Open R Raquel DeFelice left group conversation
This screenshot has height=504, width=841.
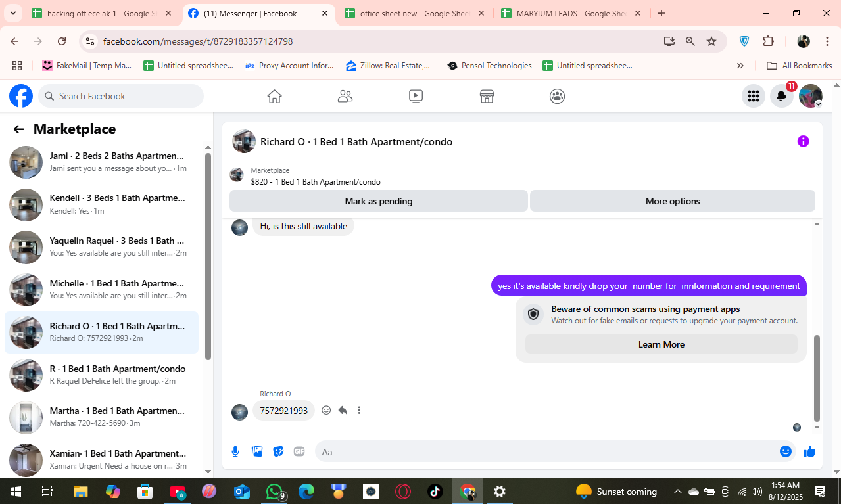tap(101, 375)
